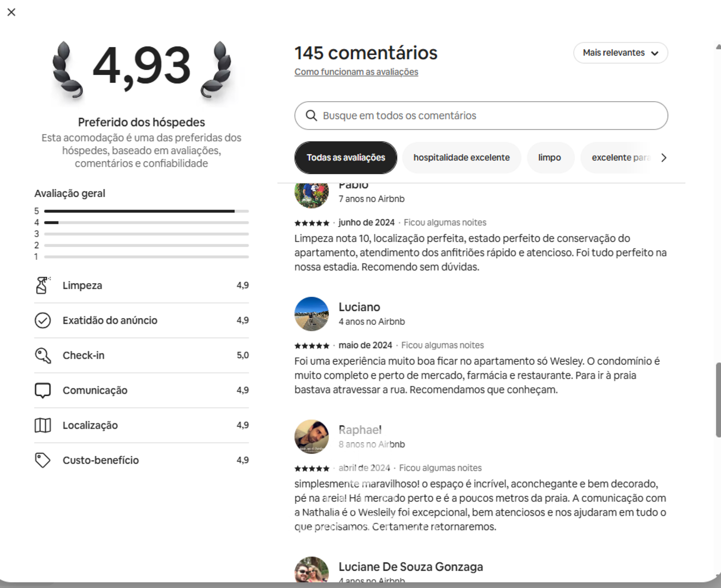Viewport: 721px width, 588px height.
Task: Filter reviews by hospitalidade excelente
Action: pyautogui.click(x=461, y=158)
